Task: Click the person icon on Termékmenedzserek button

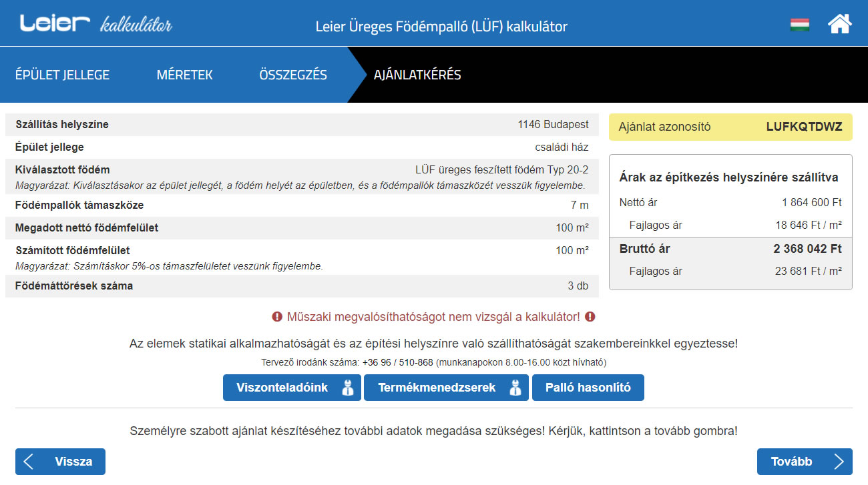Action: 515,388
